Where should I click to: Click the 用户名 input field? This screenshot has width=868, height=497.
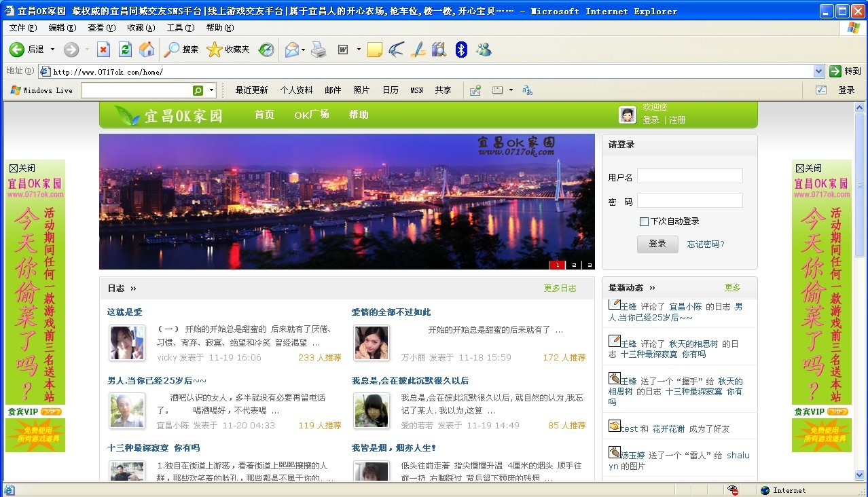[689, 177]
